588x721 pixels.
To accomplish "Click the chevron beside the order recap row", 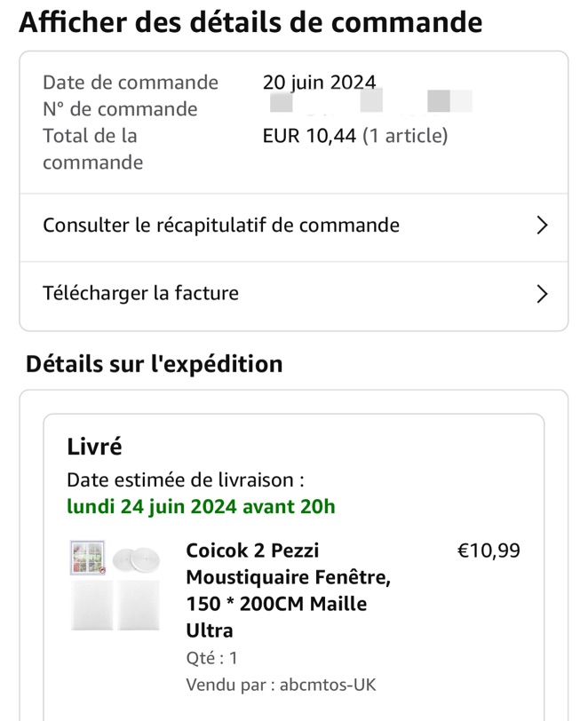I will click(543, 226).
